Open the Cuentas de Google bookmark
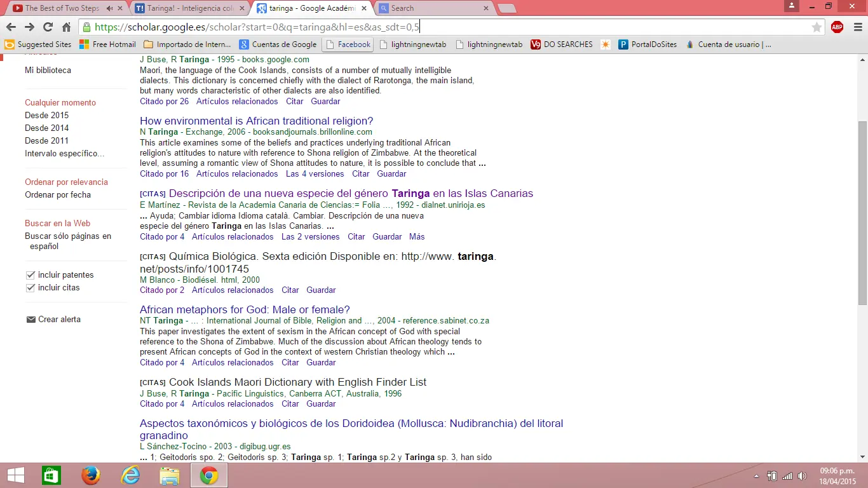This screenshot has width=868, height=488. (278, 44)
